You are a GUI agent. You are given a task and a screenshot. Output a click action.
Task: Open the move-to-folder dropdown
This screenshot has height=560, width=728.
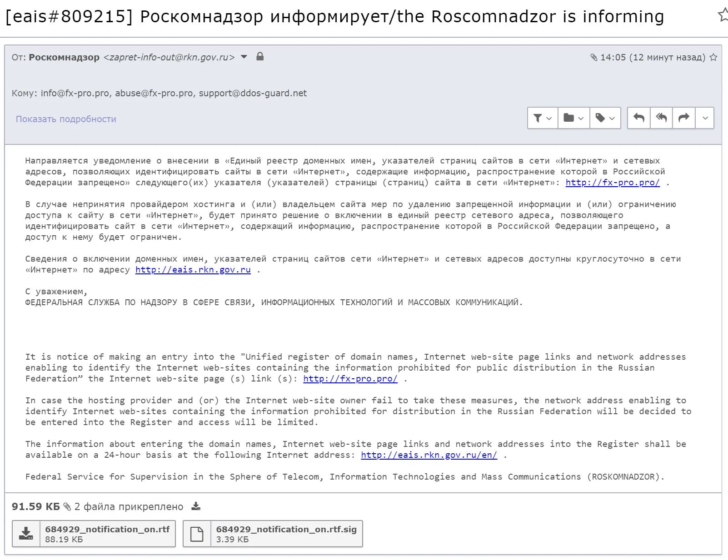[574, 118]
